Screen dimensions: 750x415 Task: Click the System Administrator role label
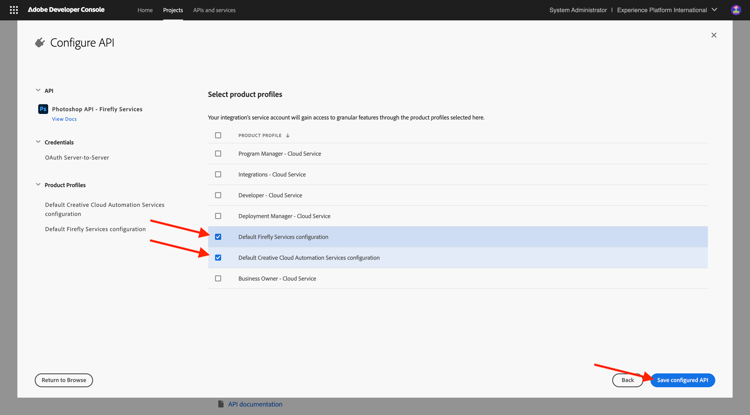(x=578, y=10)
